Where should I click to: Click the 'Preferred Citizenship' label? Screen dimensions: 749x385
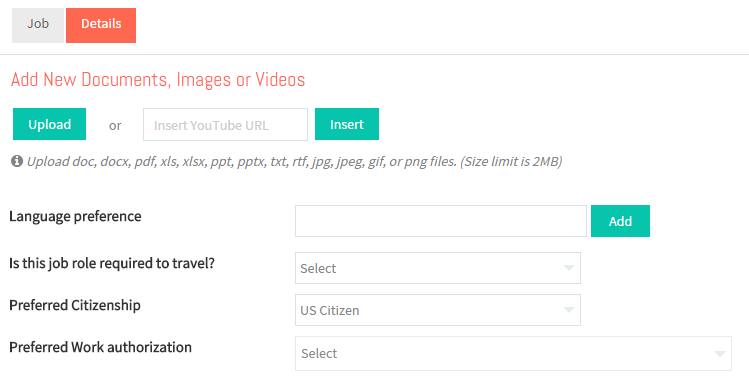click(75, 305)
